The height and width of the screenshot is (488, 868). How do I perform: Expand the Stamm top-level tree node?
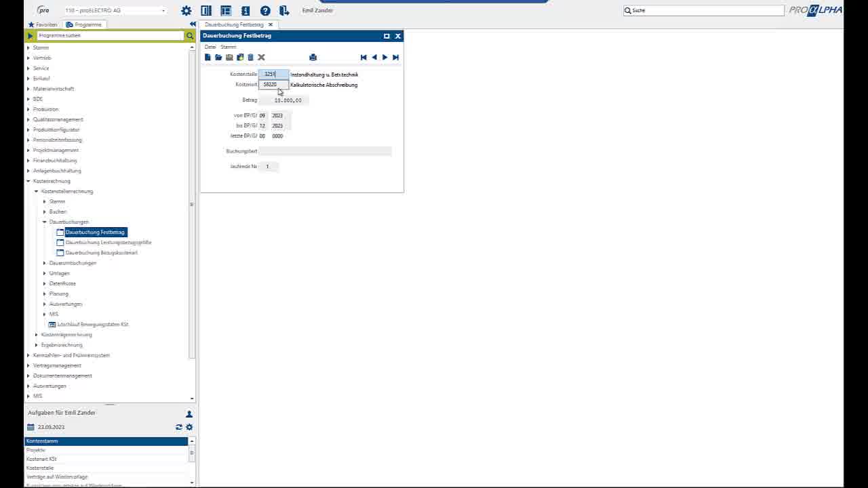pyautogui.click(x=28, y=47)
